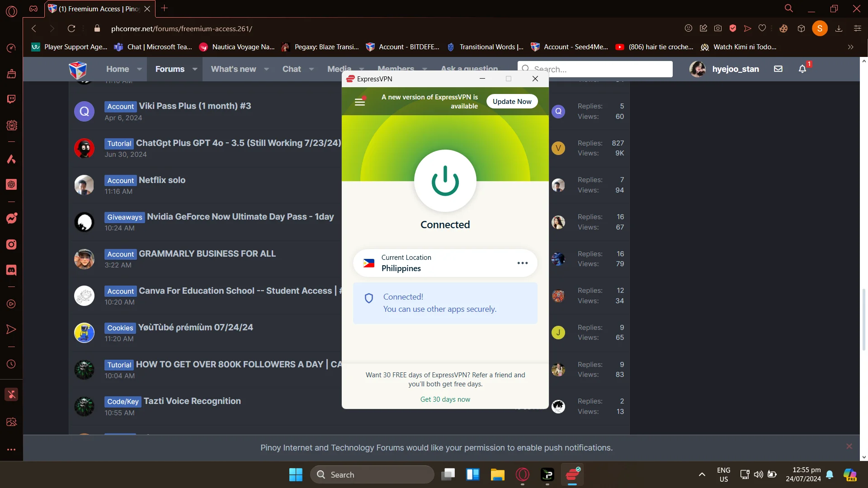Screen dimensions: 868x488
Task: Open forum inbox envelope icon
Action: (778, 69)
